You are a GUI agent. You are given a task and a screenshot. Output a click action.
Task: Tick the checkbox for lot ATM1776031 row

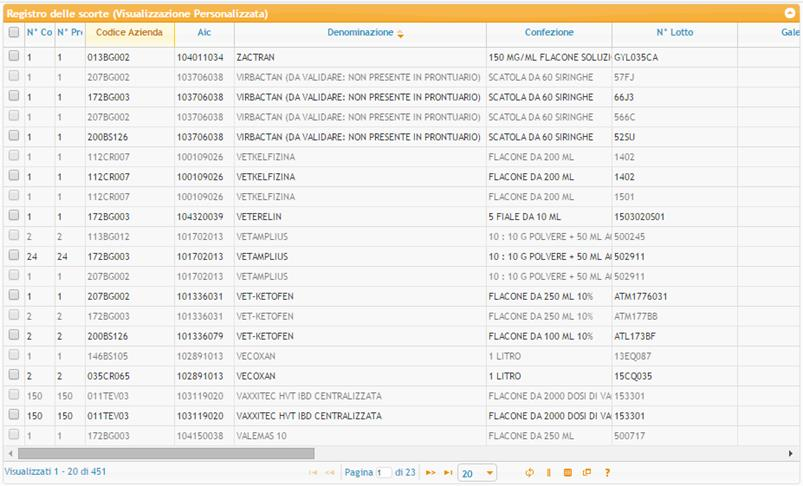tap(14, 295)
